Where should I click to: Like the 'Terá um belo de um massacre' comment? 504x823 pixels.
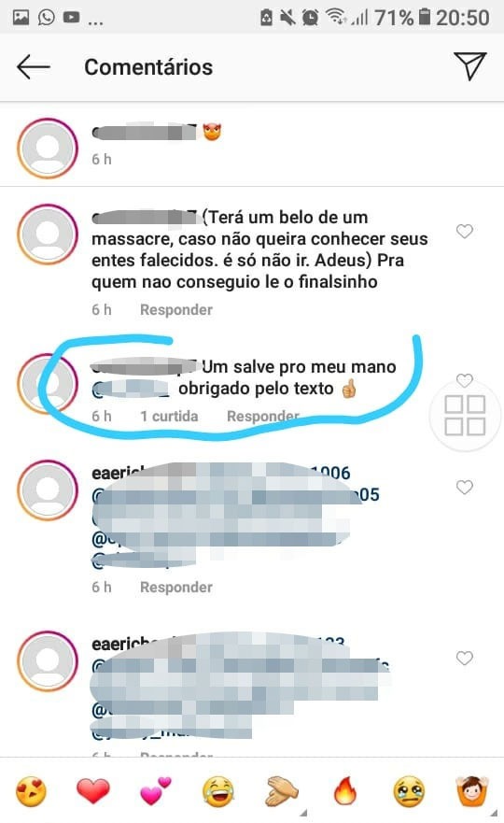point(465,231)
